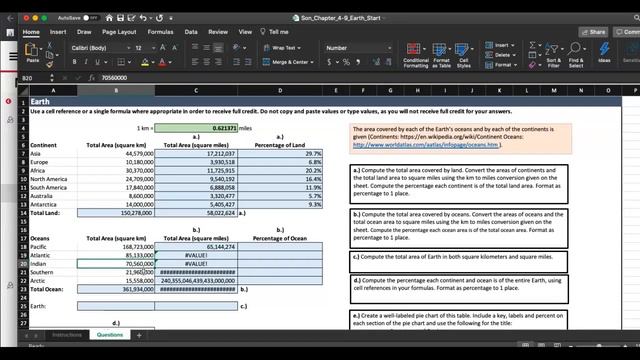Switch to the Instructions sheet tab

[67, 335]
